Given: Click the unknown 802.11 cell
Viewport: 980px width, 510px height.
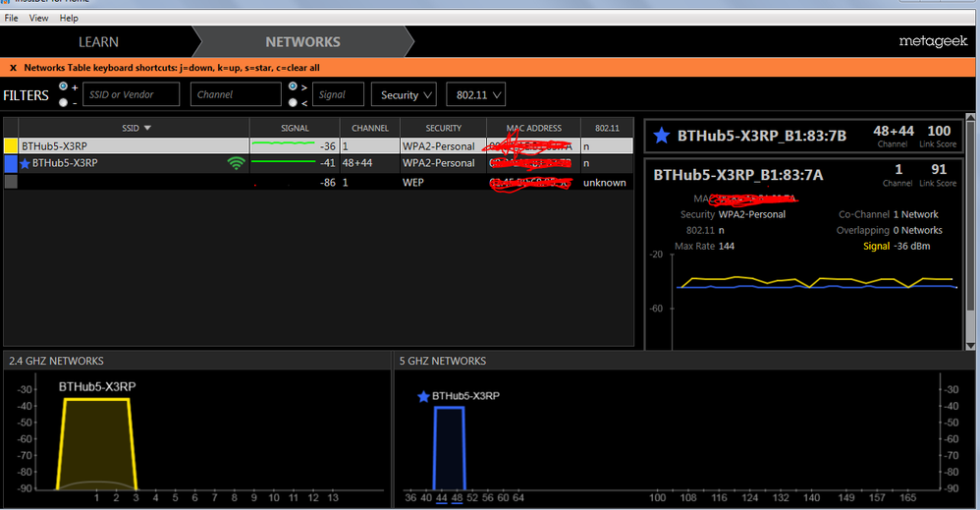Looking at the screenshot, I should point(604,183).
